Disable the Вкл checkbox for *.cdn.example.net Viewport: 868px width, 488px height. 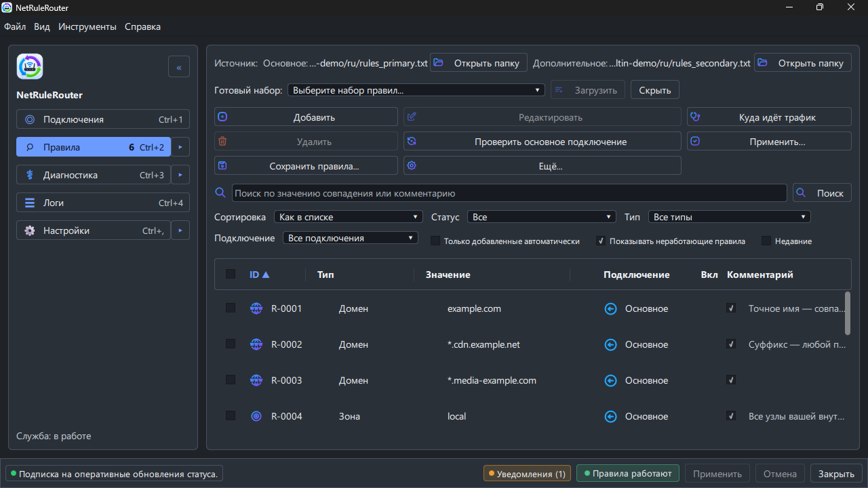[731, 344]
